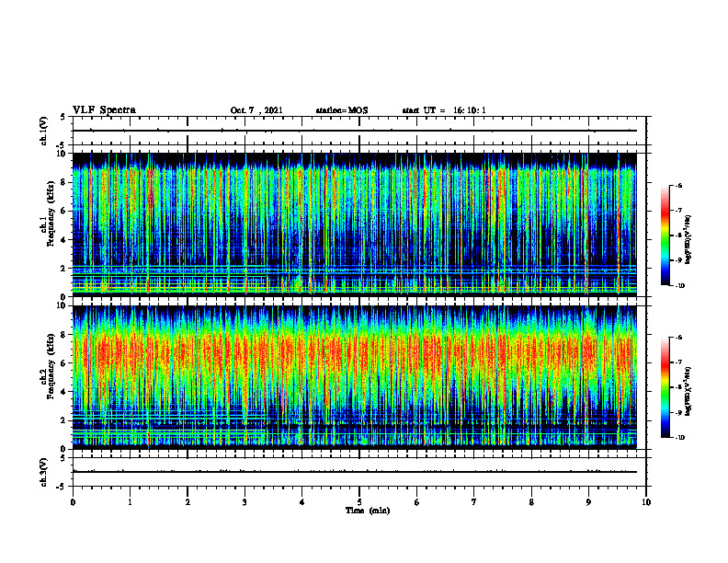Image resolution: width=728 pixels, height=563 pixels.
Task: Click the "ch.3(V)" waveform axis label
Action: point(43,472)
